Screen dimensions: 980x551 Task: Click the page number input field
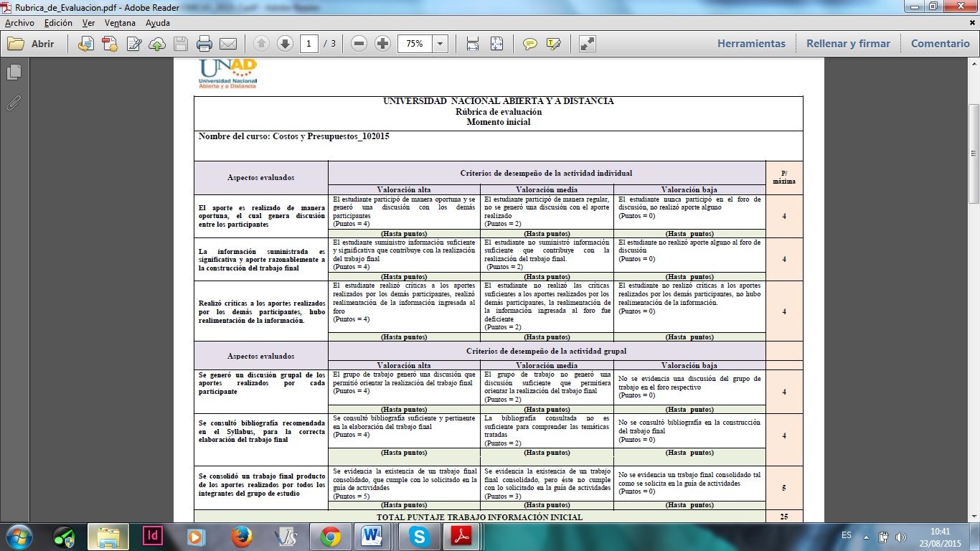pos(308,44)
